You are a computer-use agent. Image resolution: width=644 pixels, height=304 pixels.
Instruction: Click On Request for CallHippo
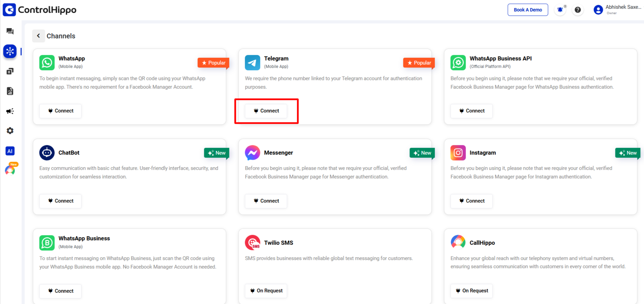(472, 291)
